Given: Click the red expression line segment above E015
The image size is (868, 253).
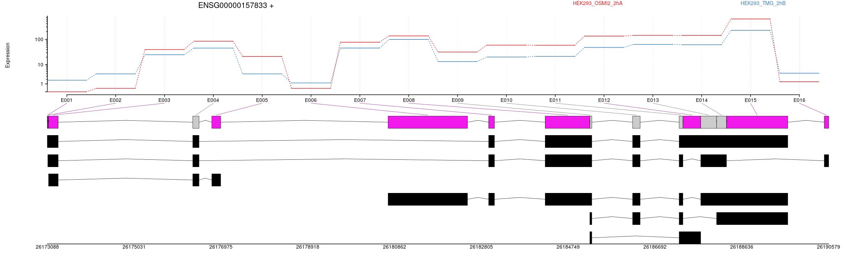Looking at the screenshot, I should click(750, 19).
